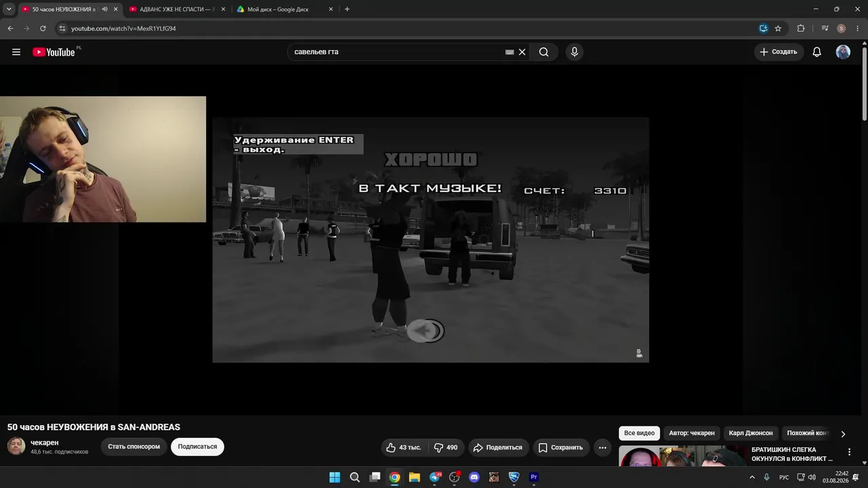Bookmark this page with star icon

point(778,28)
